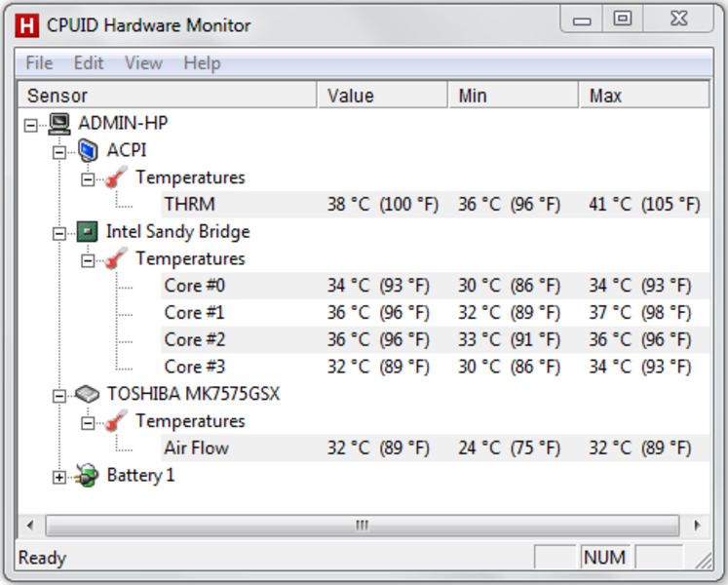This screenshot has width=728, height=585.
Task: Select the Core #3 sensor row
Action: 435,367
